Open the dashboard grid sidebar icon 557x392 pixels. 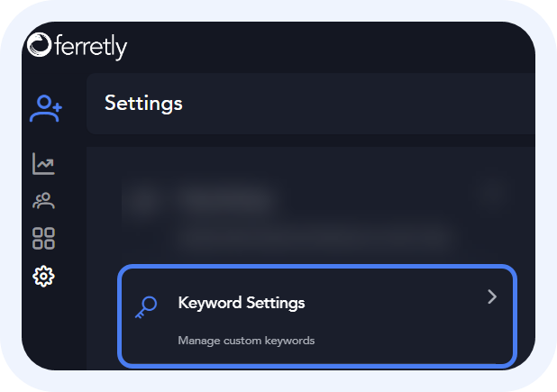point(43,239)
